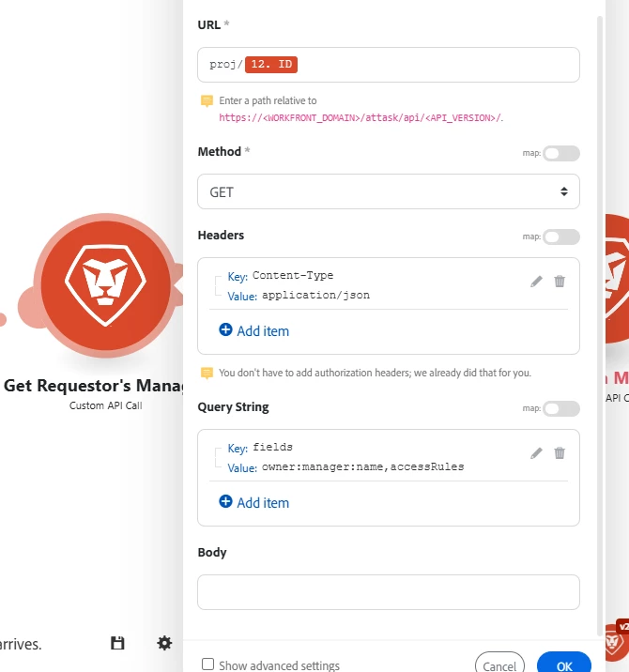Check Show advanced settings checkbox
Viewport: 629px width, 672px height.
[x=208, y=664]
